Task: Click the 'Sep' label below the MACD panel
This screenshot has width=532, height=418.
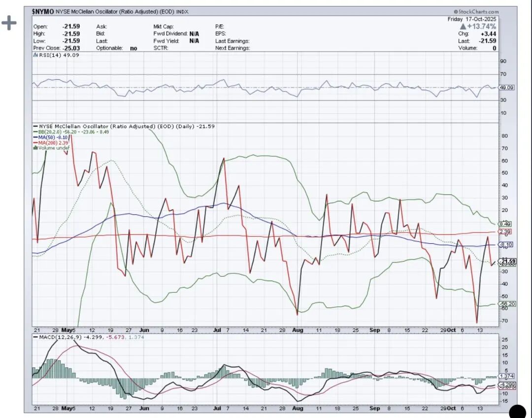Action: [374, 409]
